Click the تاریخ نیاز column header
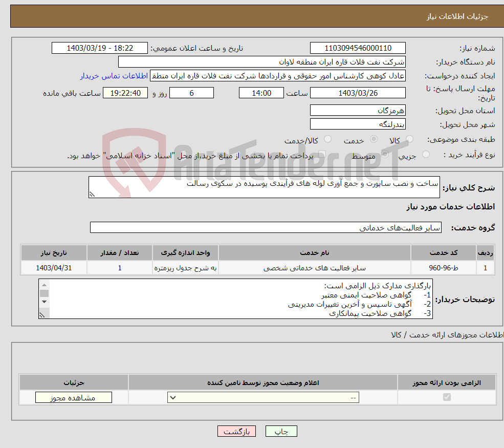Screen dimensions: 504x448 click(x=54, y=253)
